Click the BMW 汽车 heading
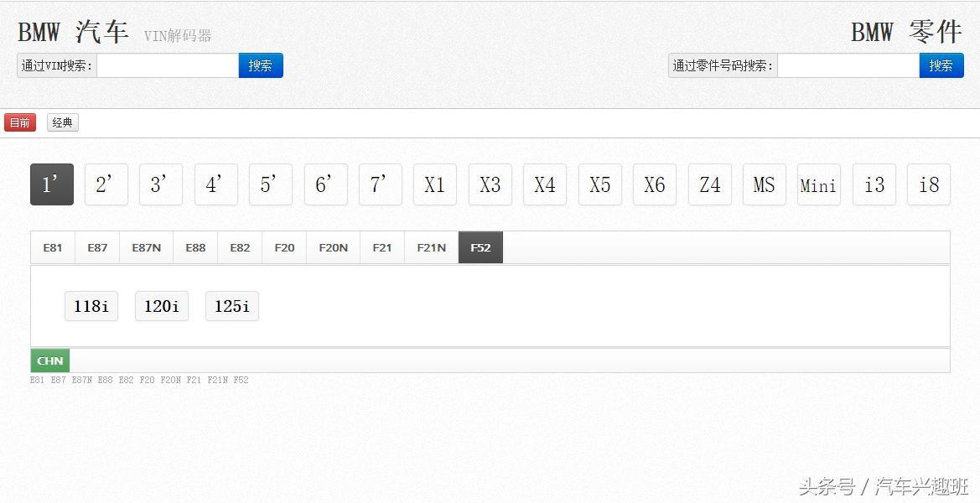Viewport: 980px width, 503px height. [x=73, y=32]
